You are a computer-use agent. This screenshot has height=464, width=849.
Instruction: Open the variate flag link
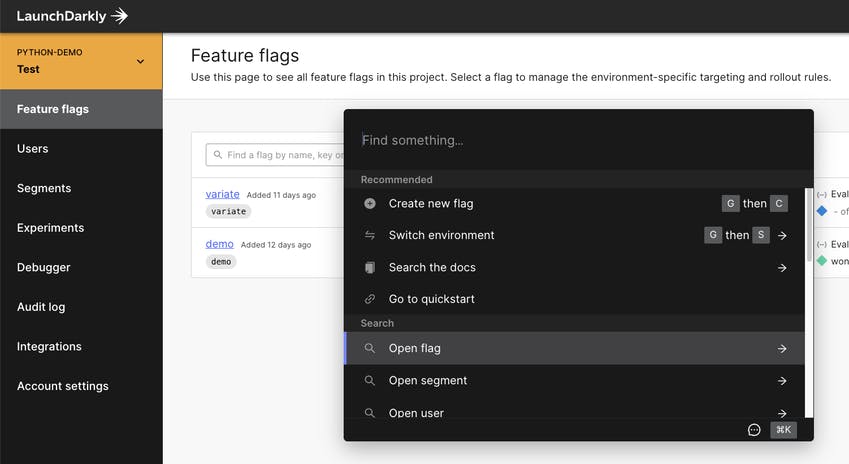(x=223, y=194)
